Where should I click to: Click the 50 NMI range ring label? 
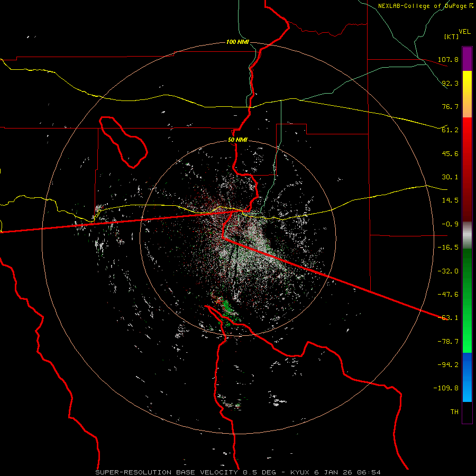point(237,140)
